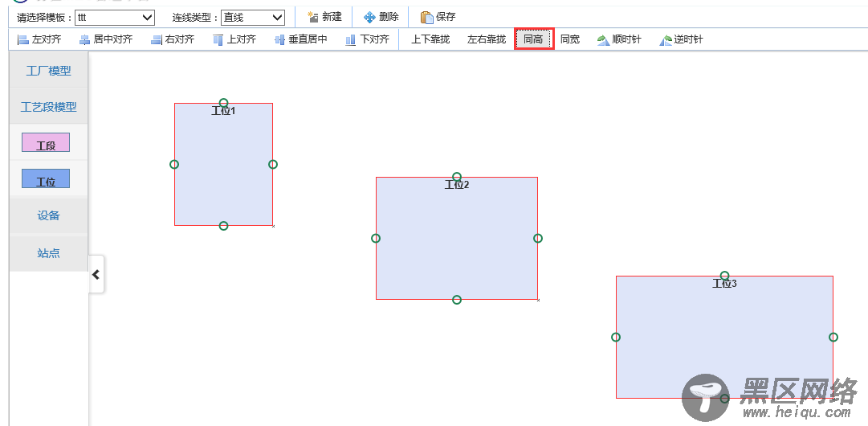Screen dimensions: 868x426
Task: Apply 左对齐 left alignment
Action: (39, 39)
